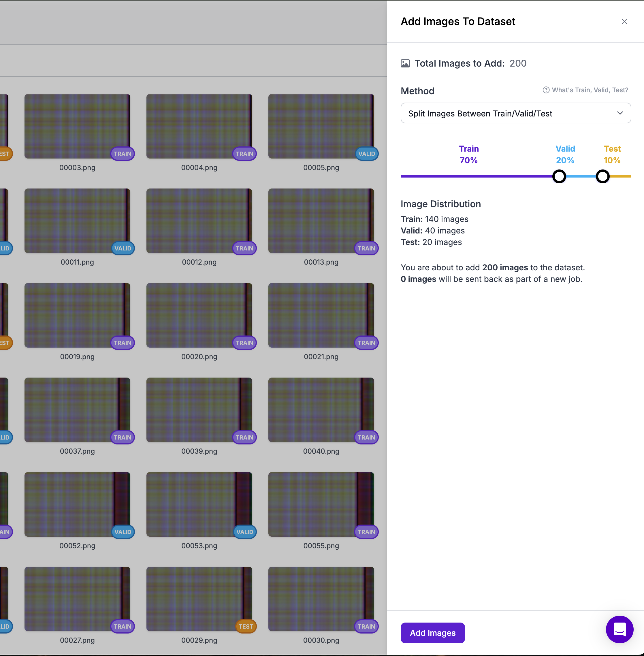This screenshot has height=656, width=644.
Task: Click the TEST badge on 00029.png
Action: [246, 627]
